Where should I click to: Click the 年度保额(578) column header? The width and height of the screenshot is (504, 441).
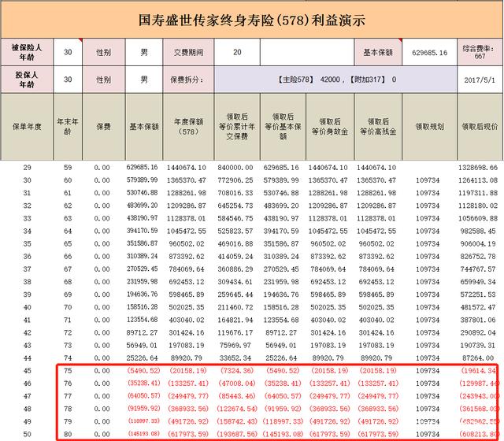coord(188,127)
